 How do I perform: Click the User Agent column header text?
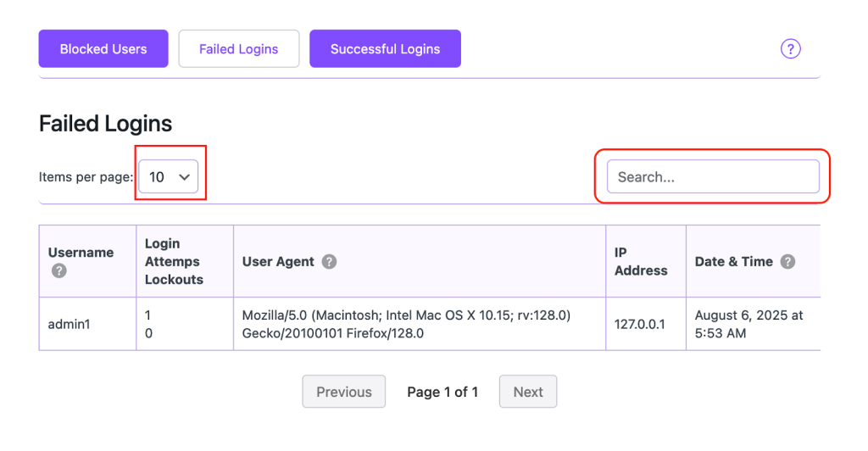coord(278,262)
